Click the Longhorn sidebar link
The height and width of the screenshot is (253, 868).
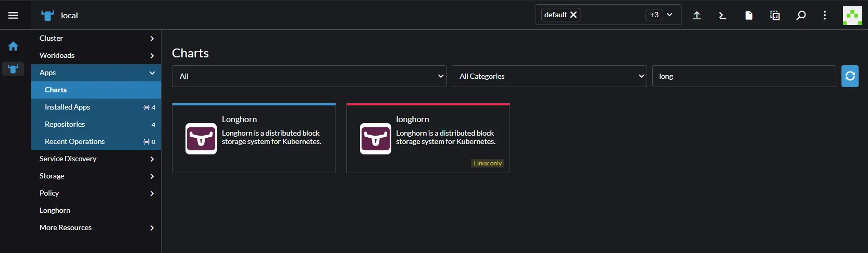tap(55, 210)
